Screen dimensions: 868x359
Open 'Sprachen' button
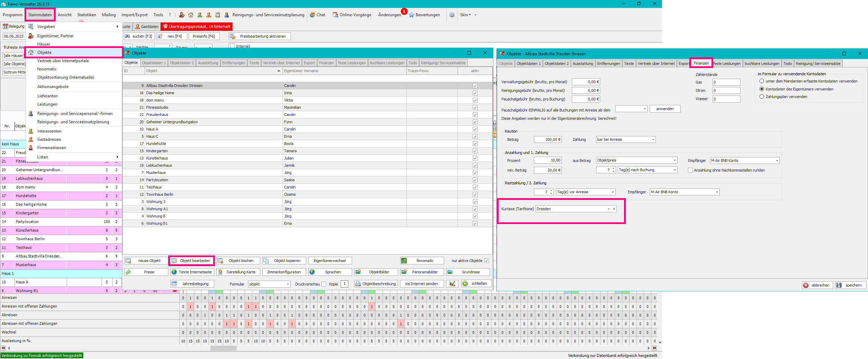click(330, 272)
